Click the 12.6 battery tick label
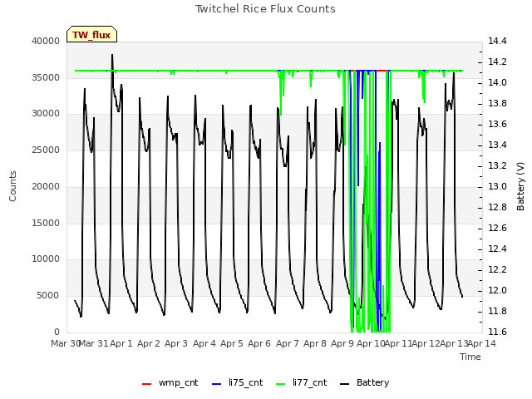 coord(497,228)
